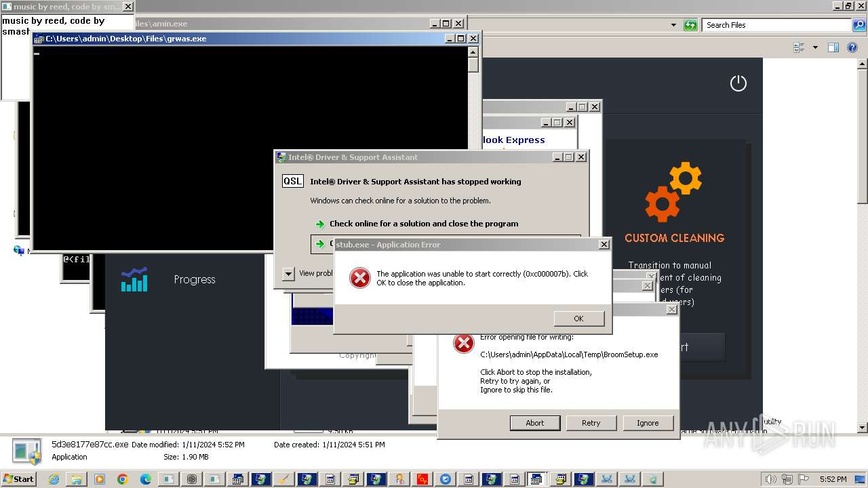Close the BroomSetup error dialog
Image resolution: width=868 pixels, height=488 pixels.
(671, 309)
